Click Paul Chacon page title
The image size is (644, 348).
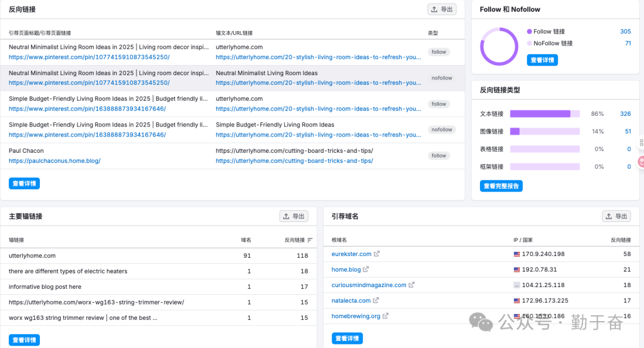(26, 150)
